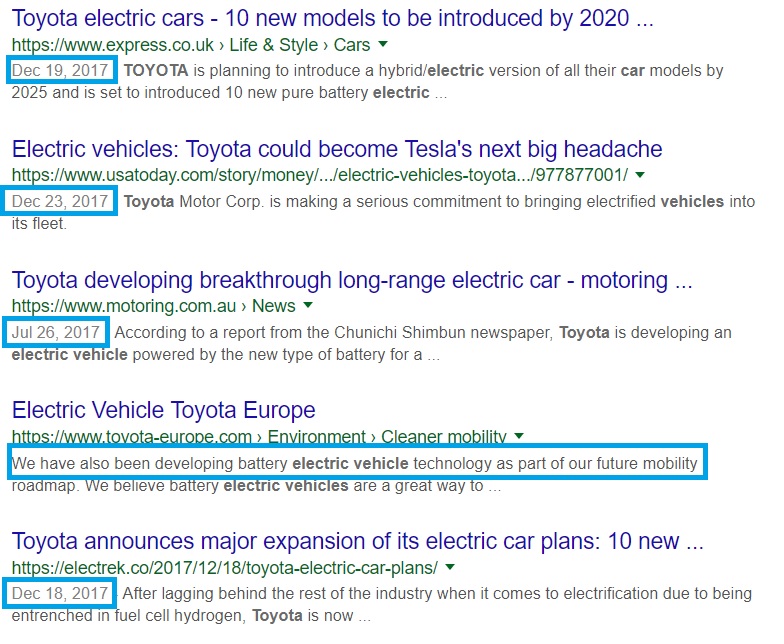Viewport: 784px width, 644px height.
Task: Open Electric Vehicle Toyota Europe result
Action: [164, 410]
